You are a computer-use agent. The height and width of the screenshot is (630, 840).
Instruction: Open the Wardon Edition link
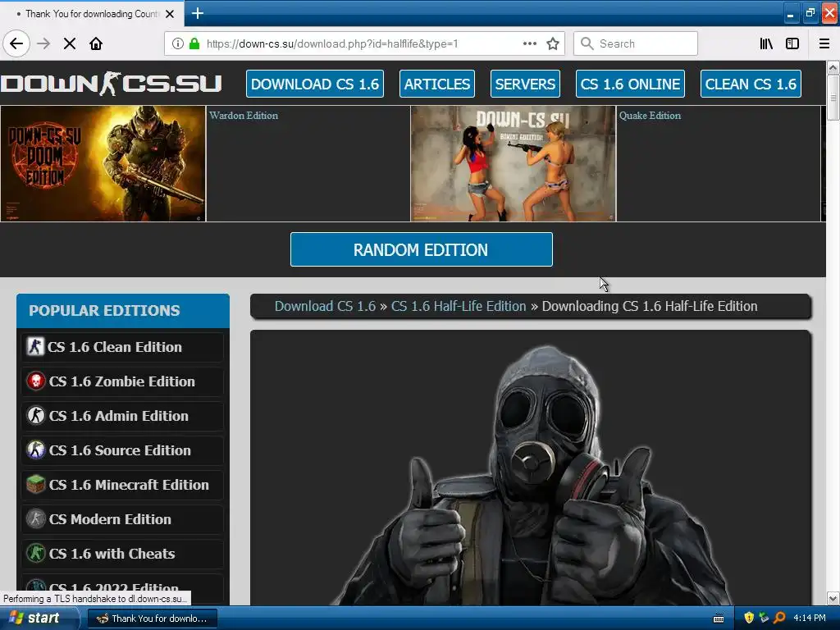click(244, 115)
